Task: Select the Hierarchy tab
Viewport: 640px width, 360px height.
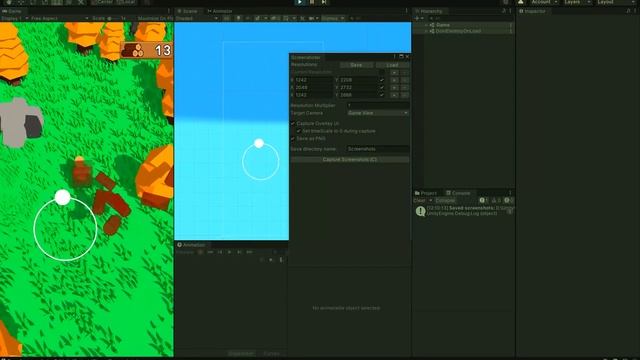Action: pyautogui.click(x=429, y=11)
